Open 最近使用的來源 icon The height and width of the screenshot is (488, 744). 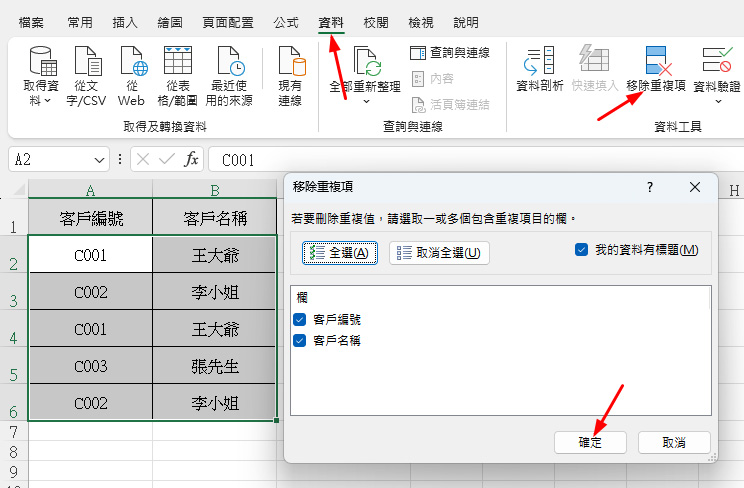point(230,61)
